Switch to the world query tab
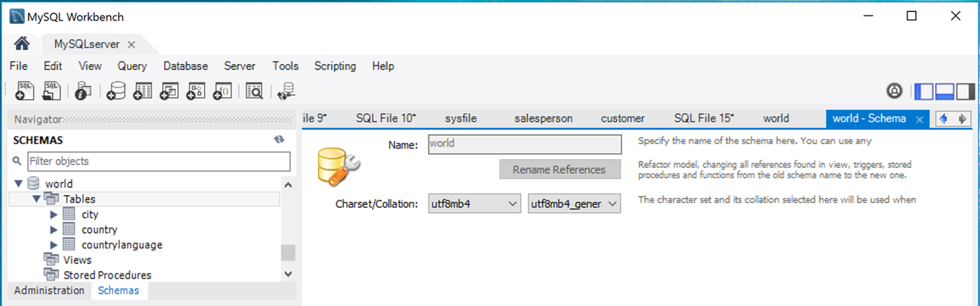Image resolution: width=980 pixels, height=306 pixels. [776, 118]
